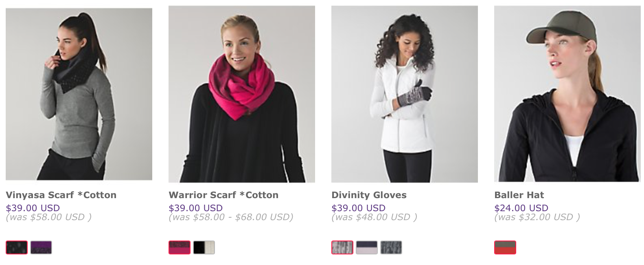Open the Baller Hat product title link
644x265 pixels.
click(519, 195)
